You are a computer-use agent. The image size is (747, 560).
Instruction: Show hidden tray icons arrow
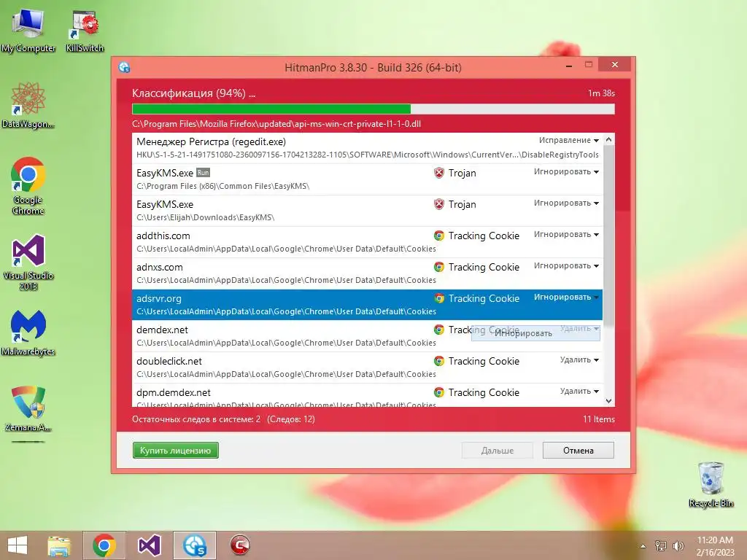click(643, 546)
